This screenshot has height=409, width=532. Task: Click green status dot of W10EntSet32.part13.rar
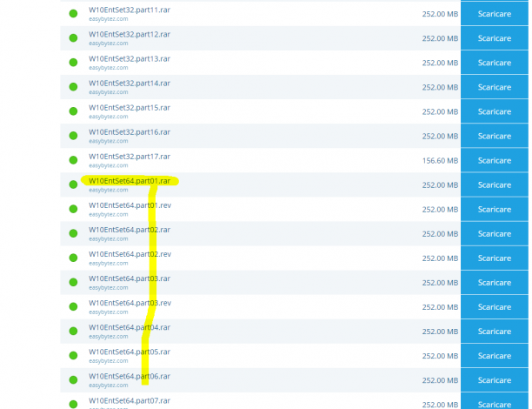[73, 63]
